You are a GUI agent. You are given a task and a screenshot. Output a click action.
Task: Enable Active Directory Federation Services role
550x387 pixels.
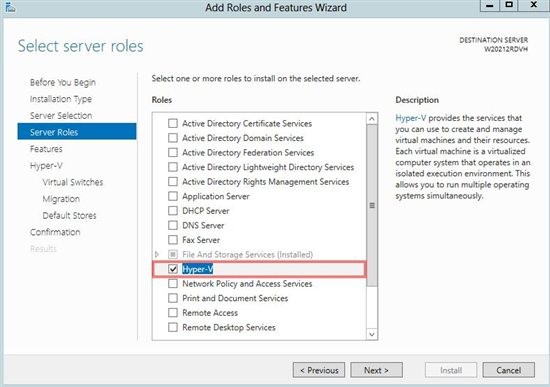click(x=173, y=153)
